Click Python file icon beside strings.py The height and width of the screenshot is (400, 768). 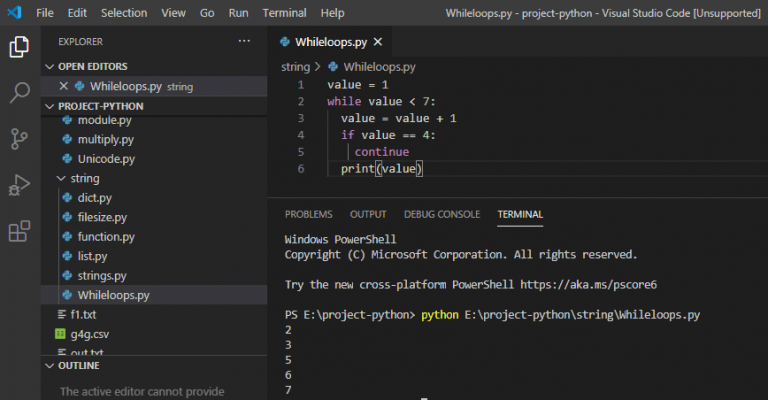click(67, 276)
